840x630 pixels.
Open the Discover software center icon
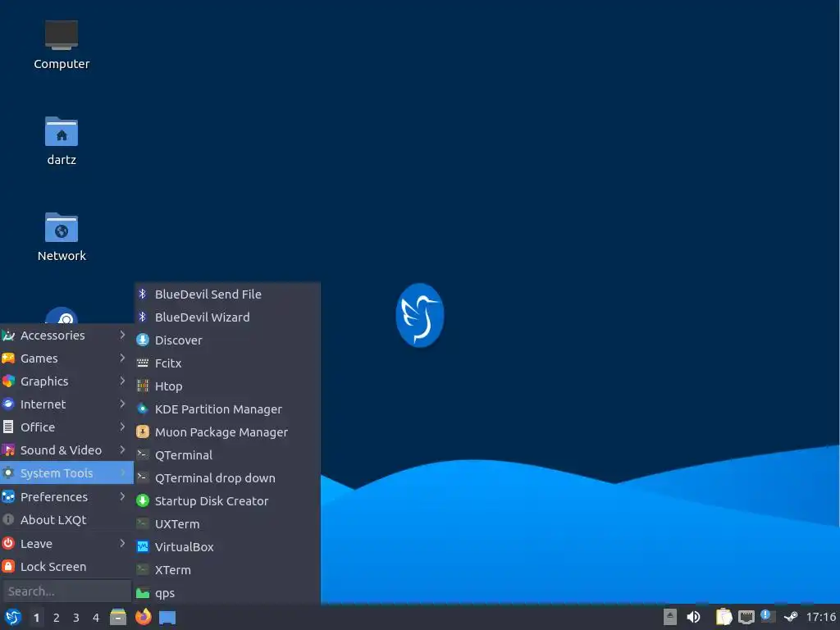point(143,340)
